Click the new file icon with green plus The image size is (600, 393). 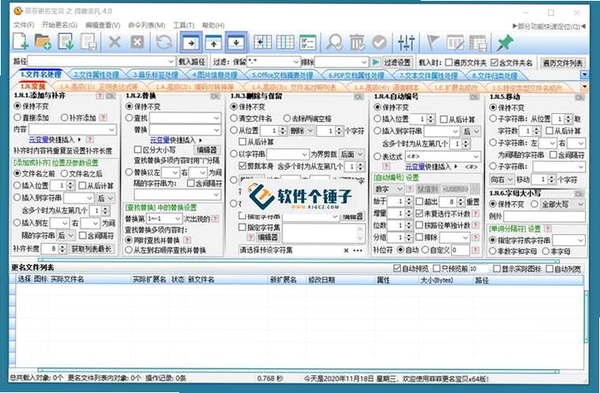21,42
